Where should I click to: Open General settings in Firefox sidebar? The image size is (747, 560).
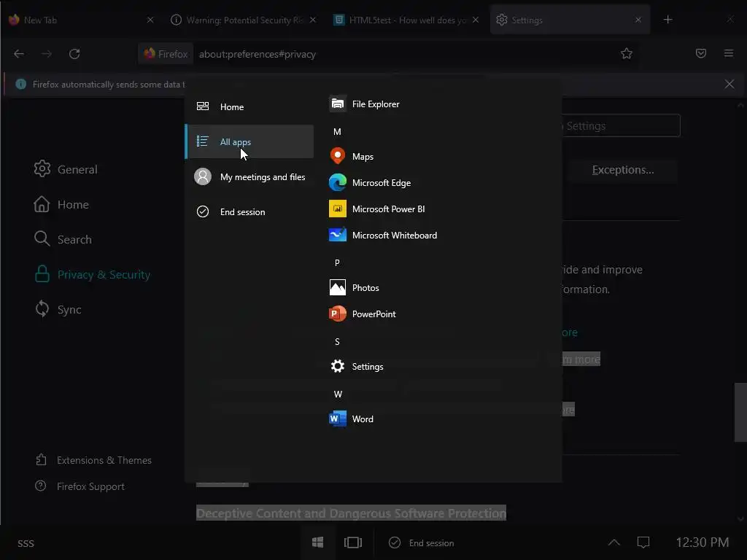pos(66,169)
